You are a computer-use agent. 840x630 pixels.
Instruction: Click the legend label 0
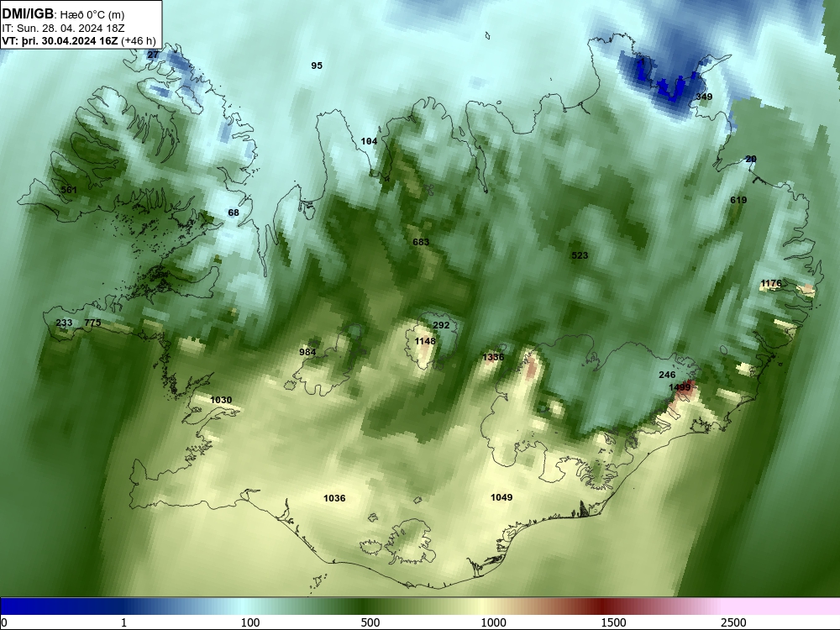point(4,622)
